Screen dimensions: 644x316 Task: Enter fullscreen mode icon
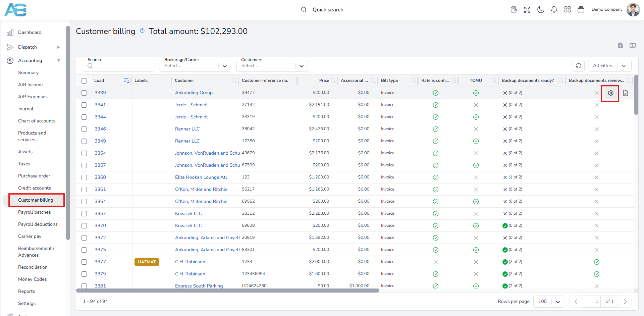tap(527, 10)
